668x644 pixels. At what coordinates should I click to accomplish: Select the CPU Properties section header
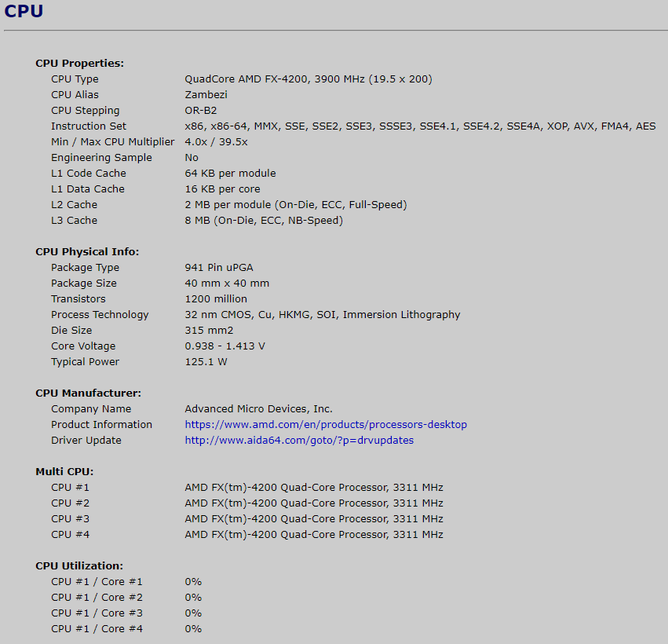click(x=79, y=63)
